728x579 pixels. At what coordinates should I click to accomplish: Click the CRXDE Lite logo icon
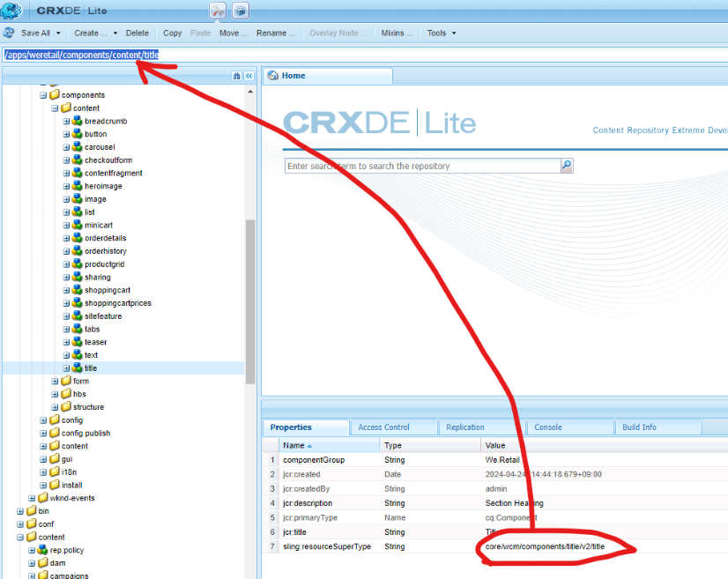[11, 11]
